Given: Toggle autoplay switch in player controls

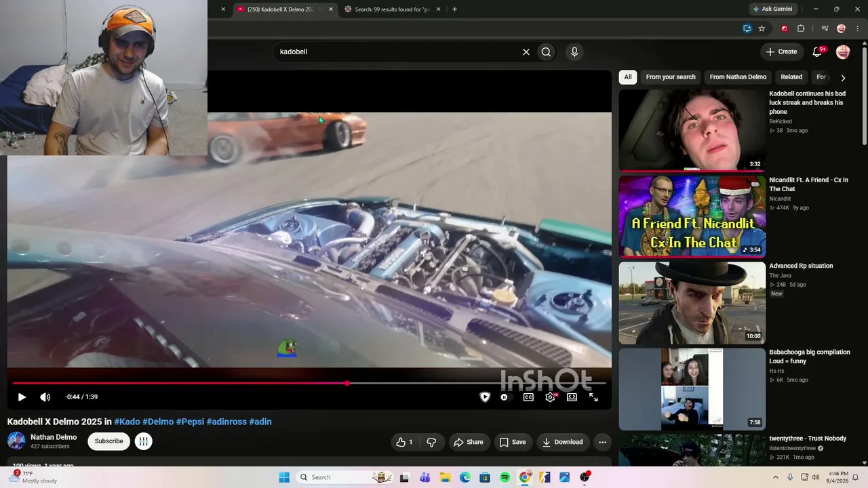Looking at the screenshot, I should 504,397.
